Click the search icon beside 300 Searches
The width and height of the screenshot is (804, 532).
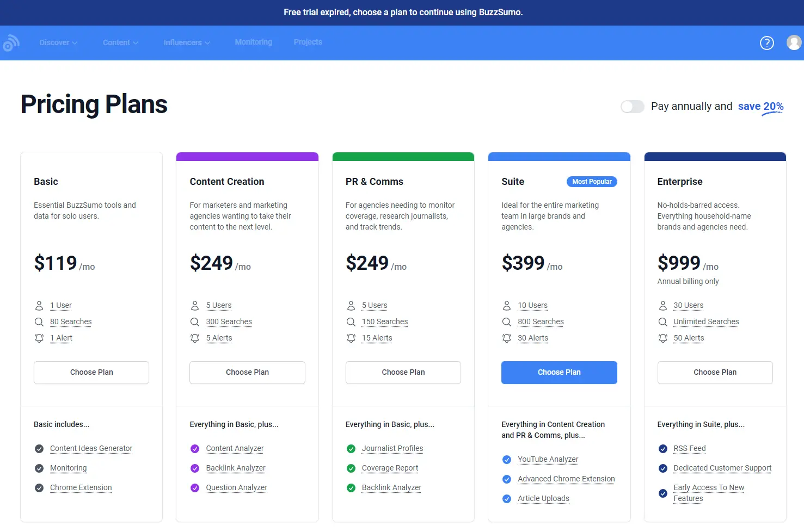[195, 321]
